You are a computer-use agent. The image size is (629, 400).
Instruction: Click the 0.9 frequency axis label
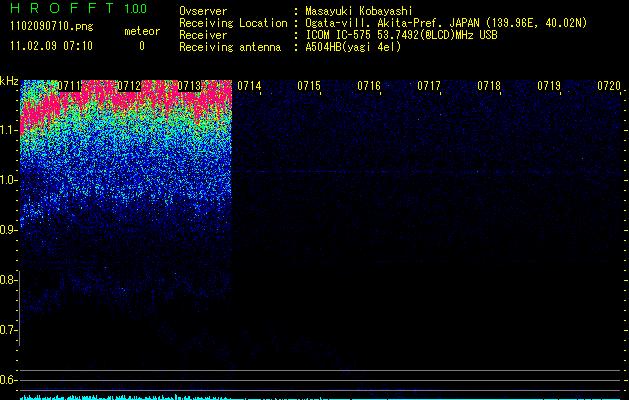[x=8, y=230]
